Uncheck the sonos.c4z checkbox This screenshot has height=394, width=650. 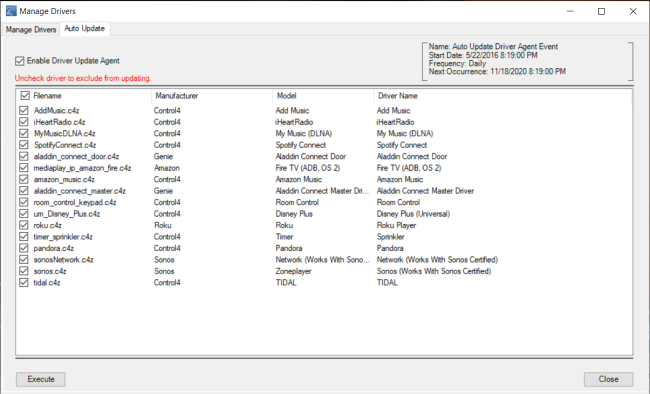(24, 271)
